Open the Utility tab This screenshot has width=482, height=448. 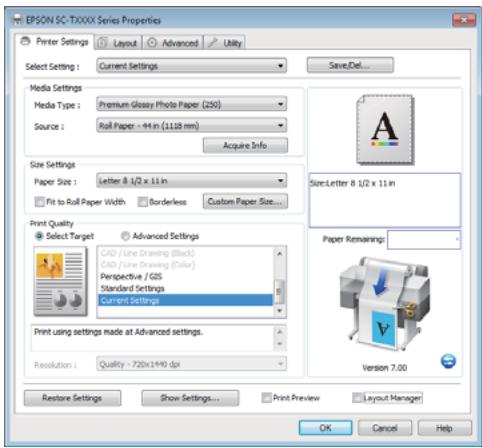pyautogui.click(x=225, y=43)
